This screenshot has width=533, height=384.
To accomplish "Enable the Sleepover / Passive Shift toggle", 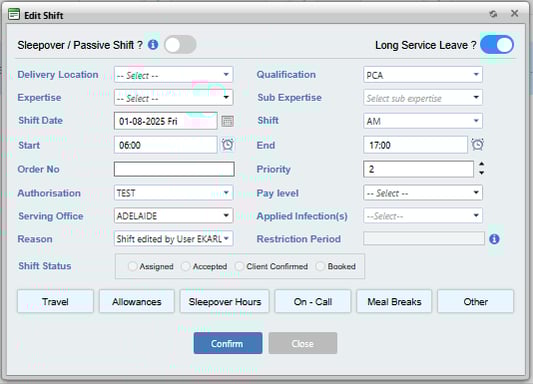I will click(x=180, y=45).
